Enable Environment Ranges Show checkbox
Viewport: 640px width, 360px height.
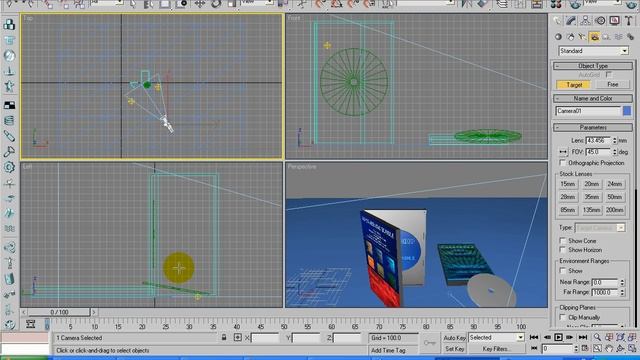pyautogui.click(x=563, y=271)
